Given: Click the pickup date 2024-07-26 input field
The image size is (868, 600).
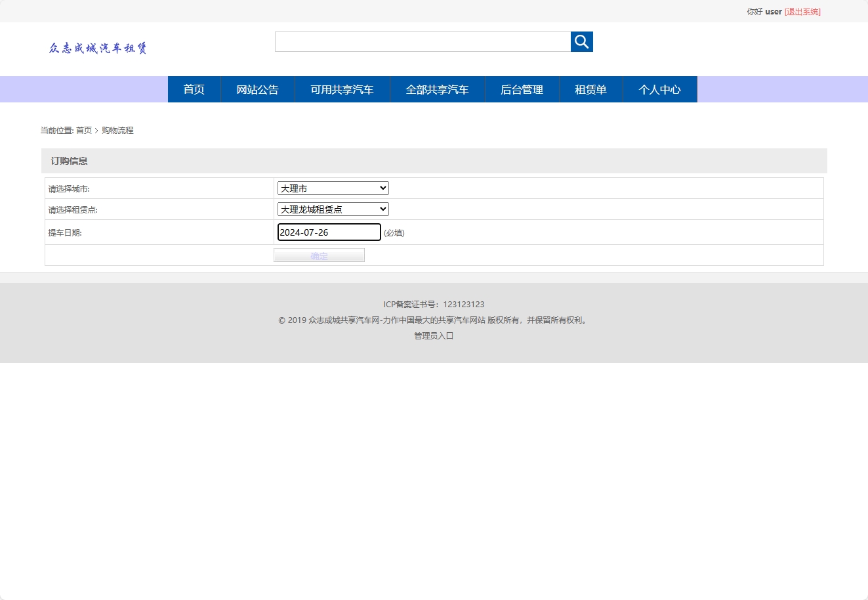Looking at the screenshot, I should pos(328,232).
